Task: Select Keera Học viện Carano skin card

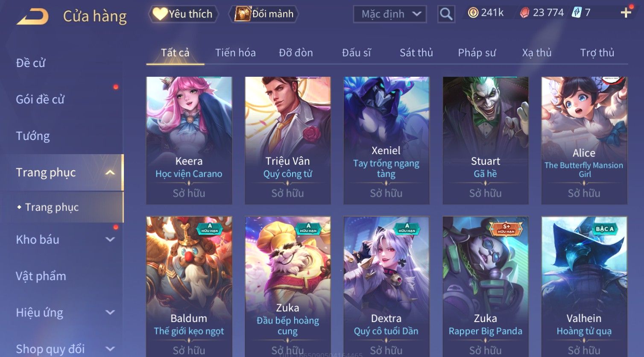Action: pyautogui.click(x=189, y=140)
